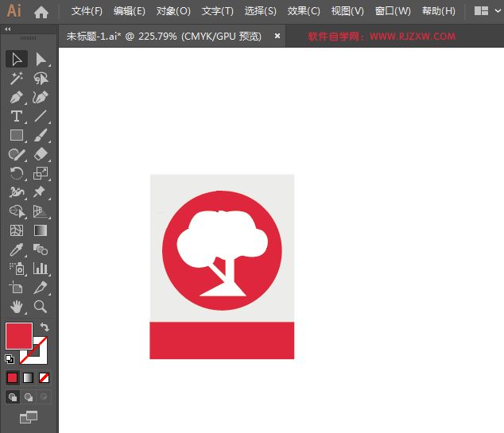Viewport: 504px width, 433px height.
Task: Select the Warp tool
Action: pos(17,192)
